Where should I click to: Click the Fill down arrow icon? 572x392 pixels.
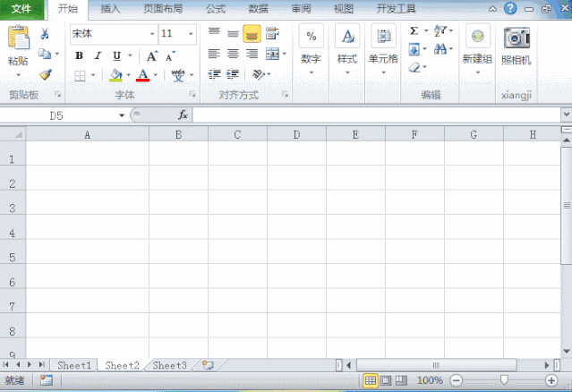[x=414, y=49]
